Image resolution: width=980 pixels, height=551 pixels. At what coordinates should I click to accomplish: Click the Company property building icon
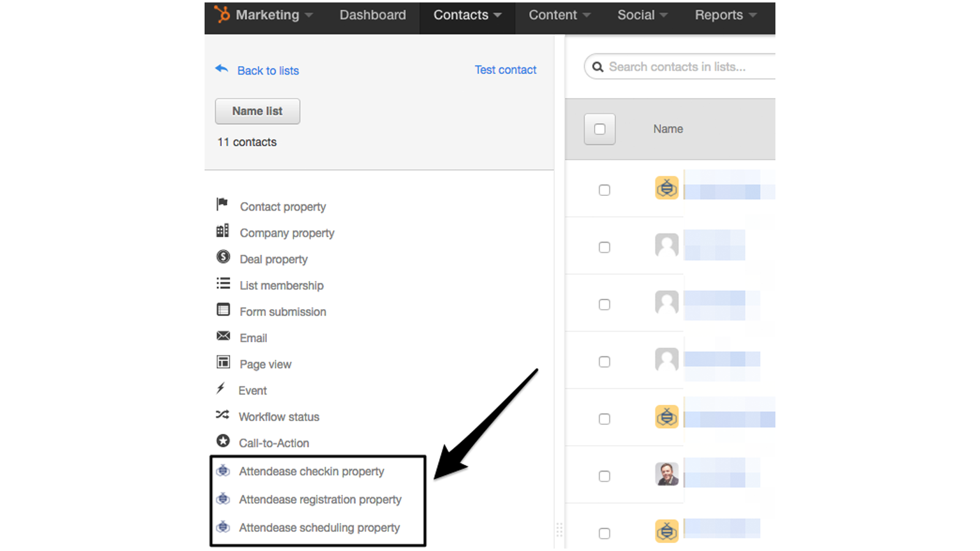click(223, 231)
